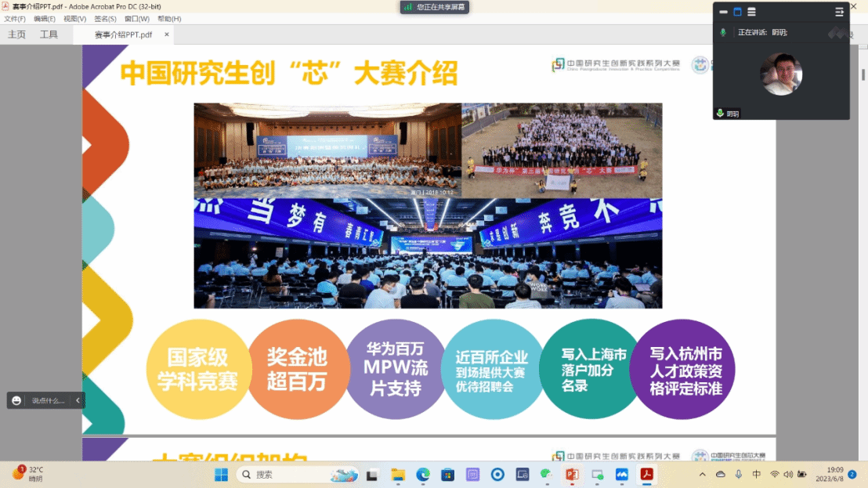Switch meeting panel to single speaker view

coord(737,12)
